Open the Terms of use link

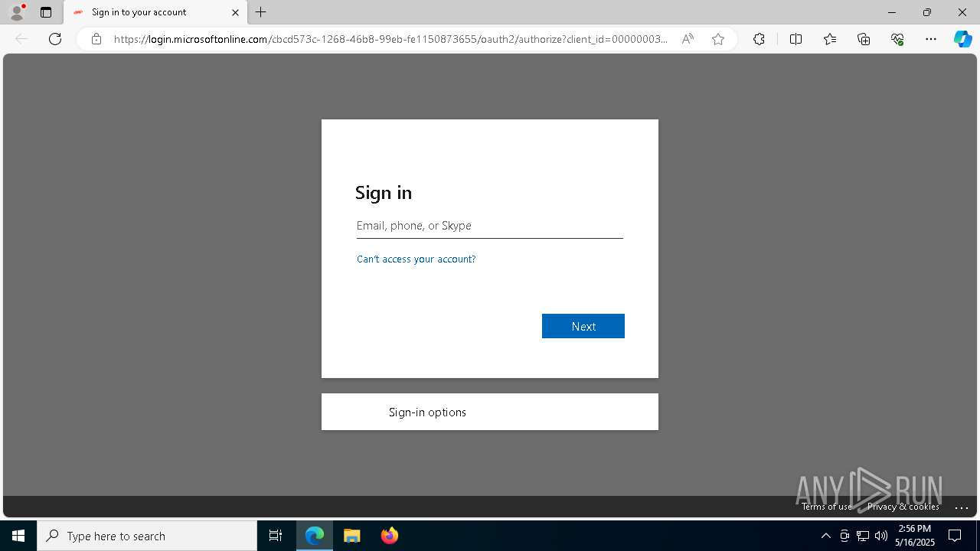coord(827,507)
